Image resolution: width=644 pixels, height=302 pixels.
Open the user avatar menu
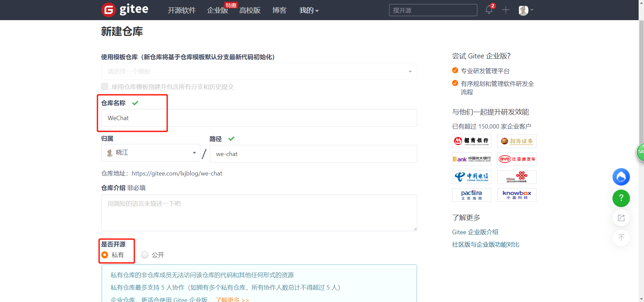tap(526, 10)
